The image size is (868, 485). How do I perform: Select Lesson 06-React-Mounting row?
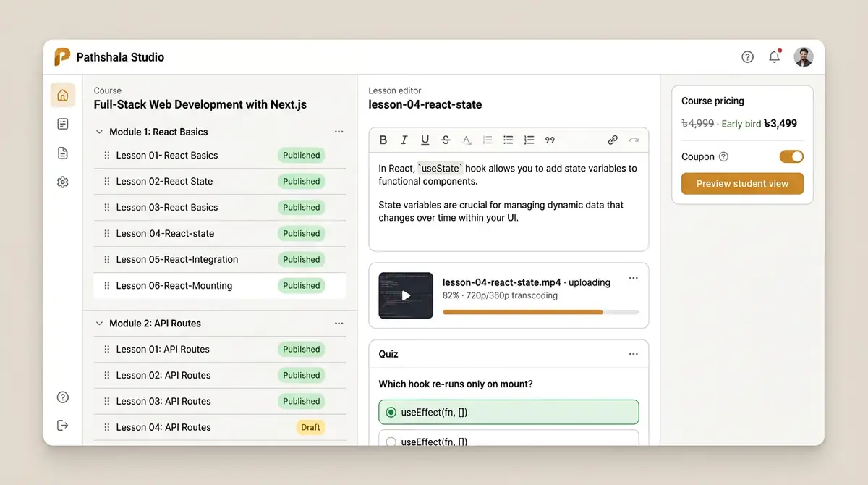pyautogui.click(x=220, y=285)
